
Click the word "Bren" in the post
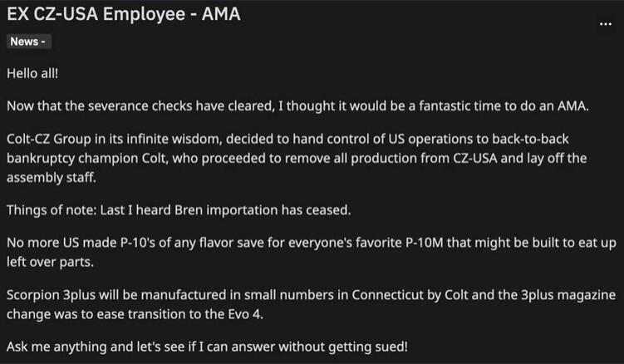(x=189, y=210)
